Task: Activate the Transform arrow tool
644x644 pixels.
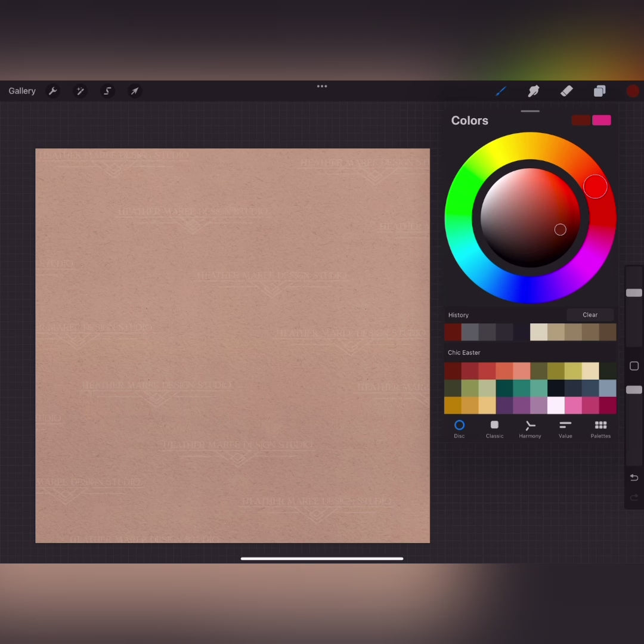Action: (x=135, y=91)
